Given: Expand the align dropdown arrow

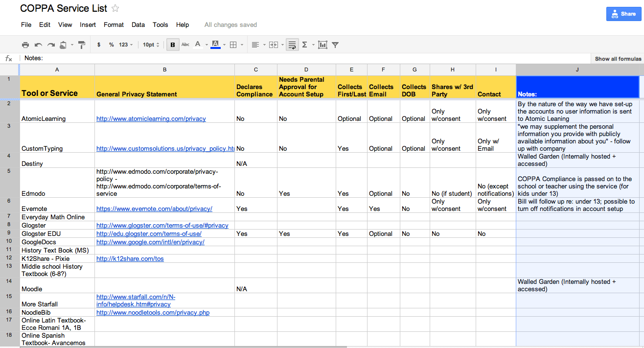Looking at the screenshot, I should (264, 45).
